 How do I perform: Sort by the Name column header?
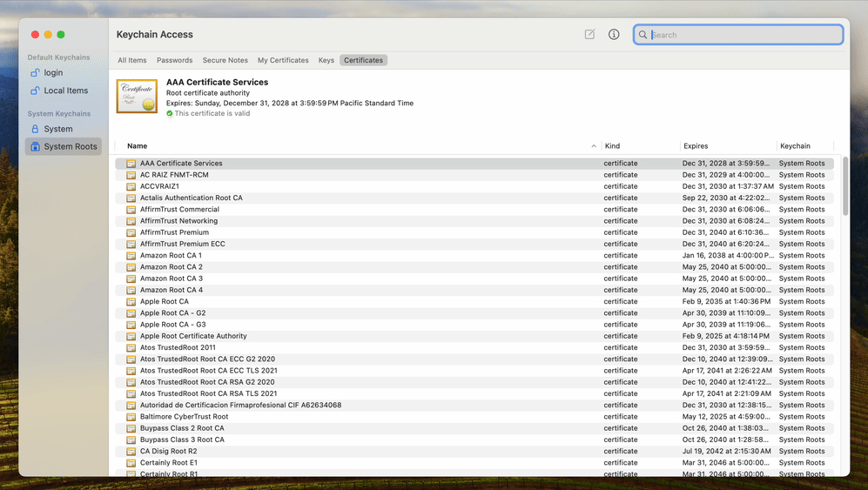tap(138, 146)
